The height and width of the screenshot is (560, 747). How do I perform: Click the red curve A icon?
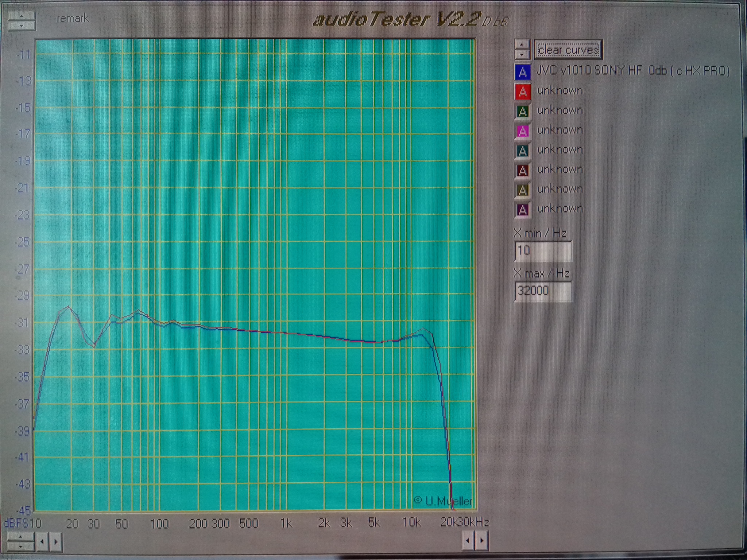pos(522,92)
